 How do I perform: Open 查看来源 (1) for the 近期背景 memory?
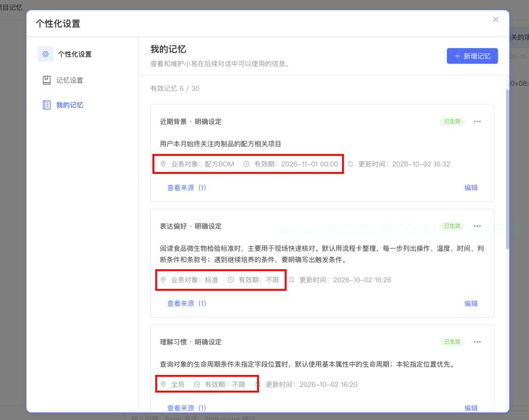[x=187, y=188]
